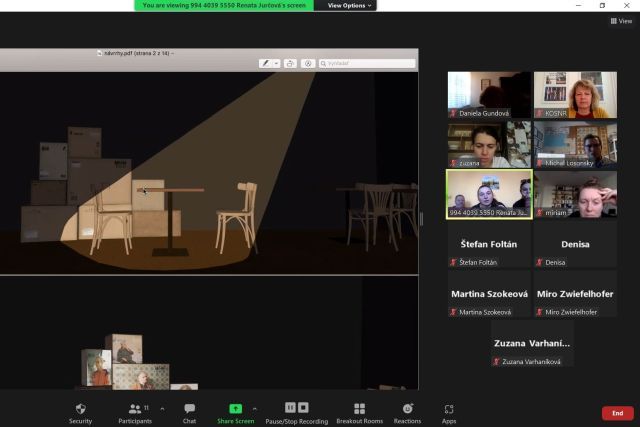Screen dimensions: 640x427
Task: Open the Security options
Action: point(80,413)
